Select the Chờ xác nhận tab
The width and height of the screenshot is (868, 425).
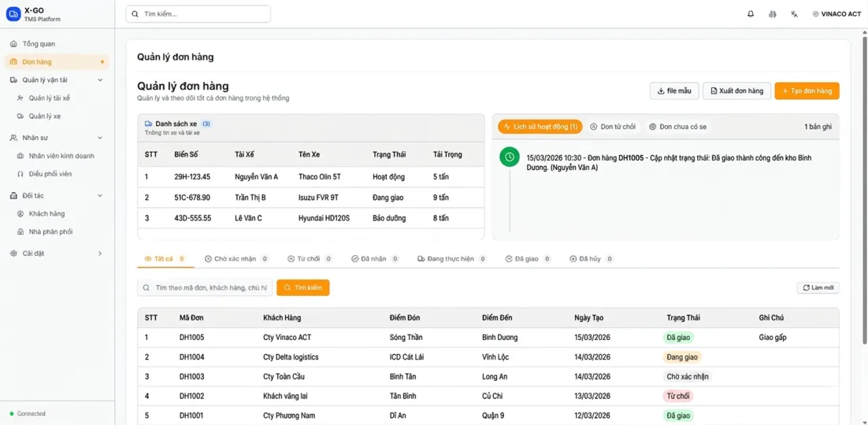click(237, 258)
